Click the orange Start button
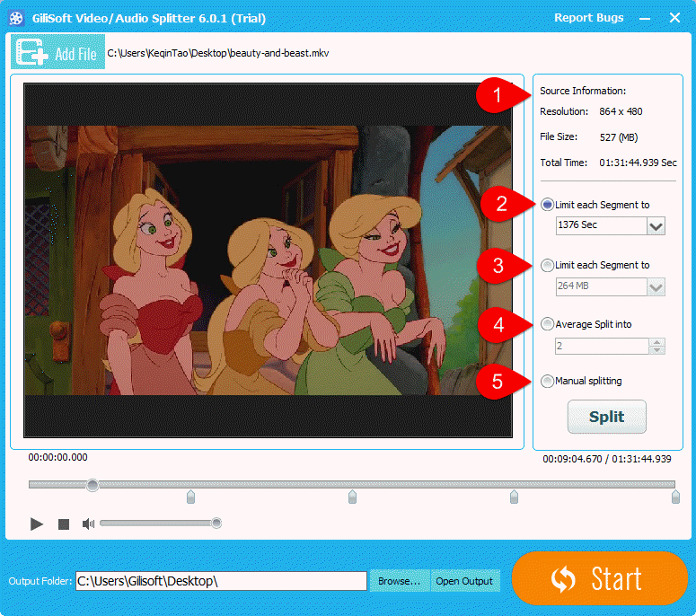Image resolution: width=696 pixels, height=616 pixels. (600, 578)
